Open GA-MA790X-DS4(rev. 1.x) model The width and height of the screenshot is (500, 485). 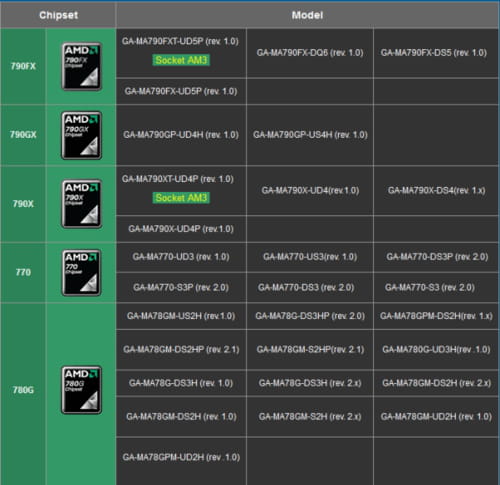click(x=437, y=190)
